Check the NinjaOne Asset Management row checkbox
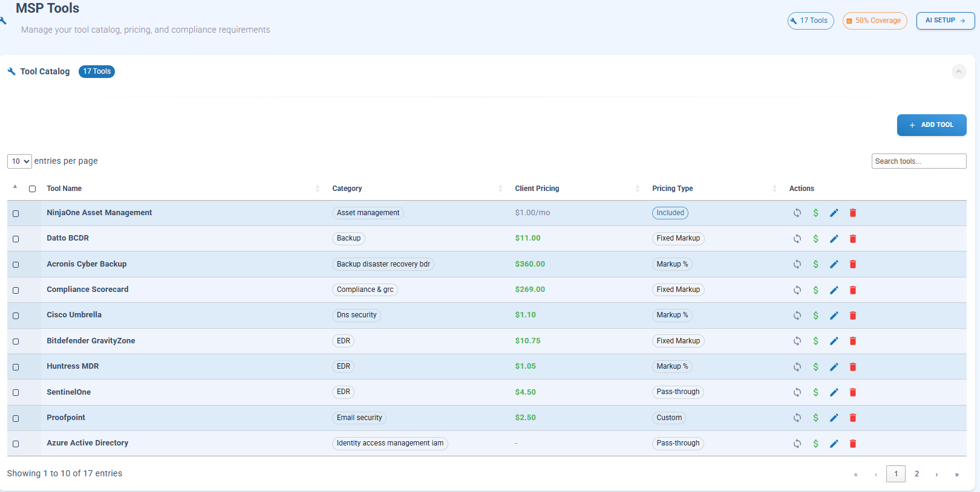This screenshot has height=492, width=980. [16, 213]
